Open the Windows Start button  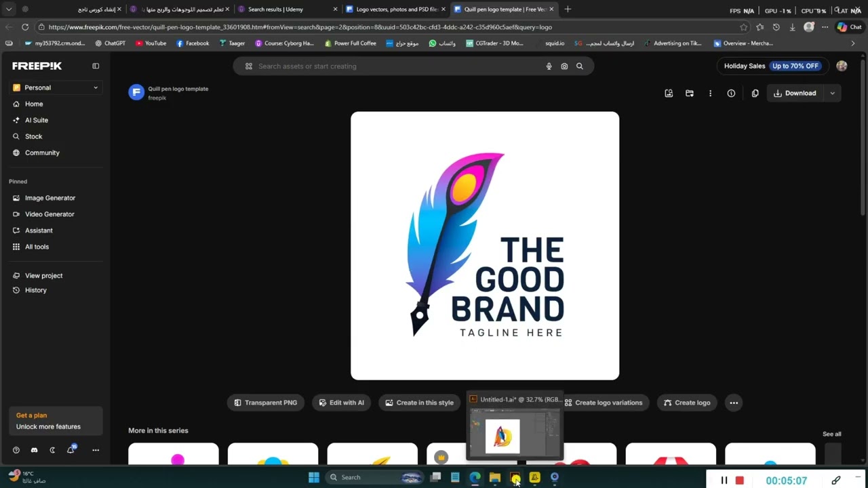[314, 477]
